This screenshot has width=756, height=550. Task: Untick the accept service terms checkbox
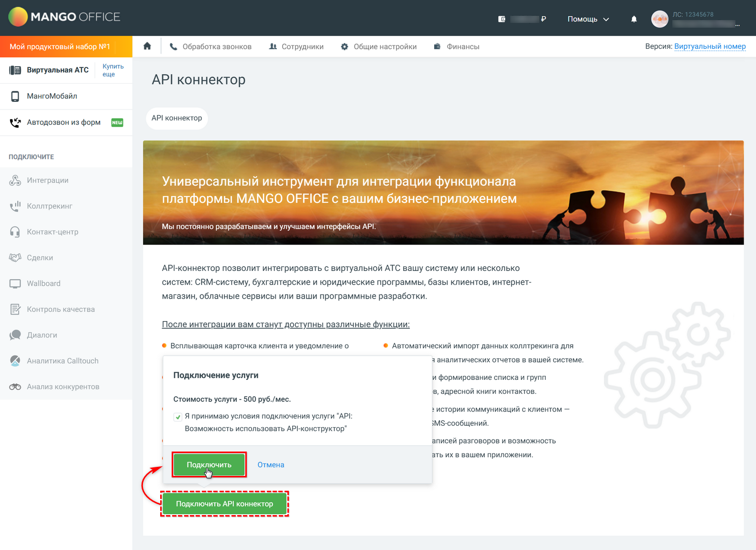[x=178, y=417]
